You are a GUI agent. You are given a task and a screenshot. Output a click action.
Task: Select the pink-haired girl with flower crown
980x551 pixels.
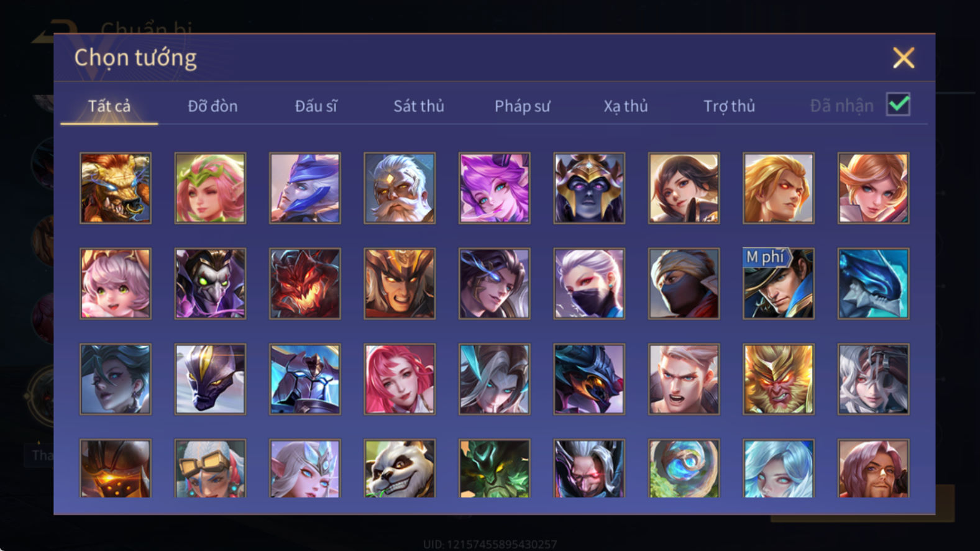(x=210, y=188)
